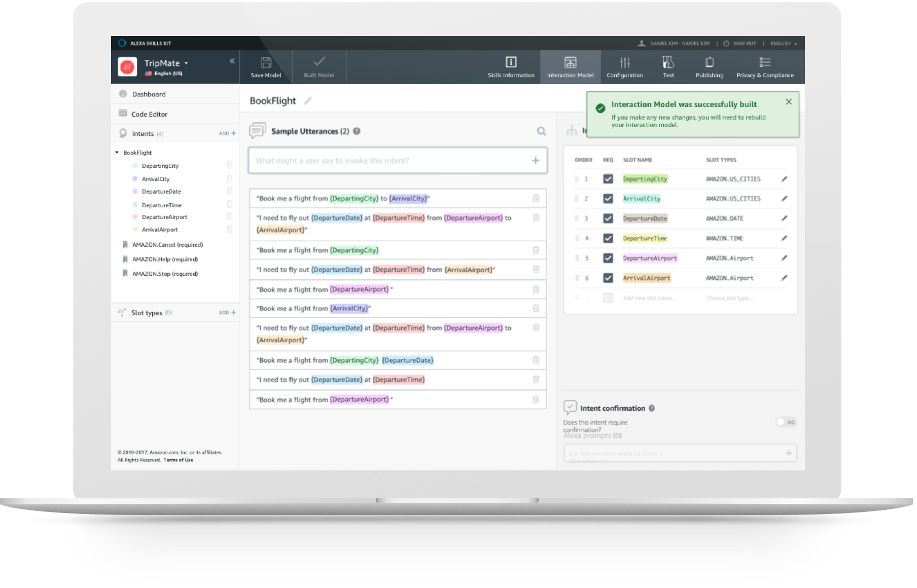Click the Intent confirmation help icon

click(x=652, y=408)
